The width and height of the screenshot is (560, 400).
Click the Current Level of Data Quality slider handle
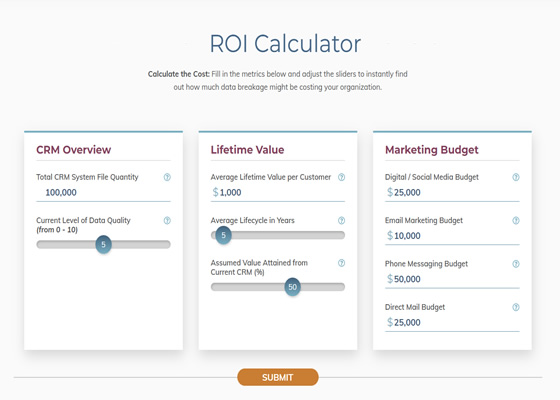coord(104,245)
